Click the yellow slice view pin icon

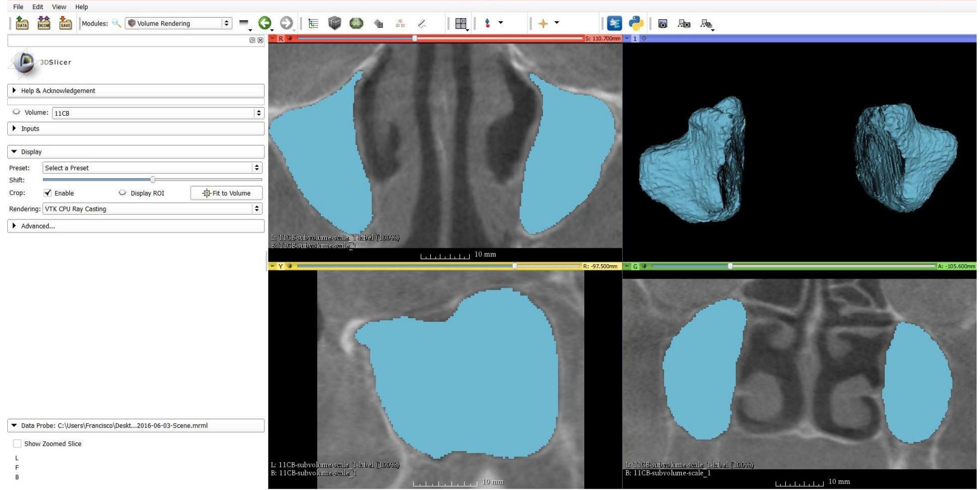pos(272,266)
